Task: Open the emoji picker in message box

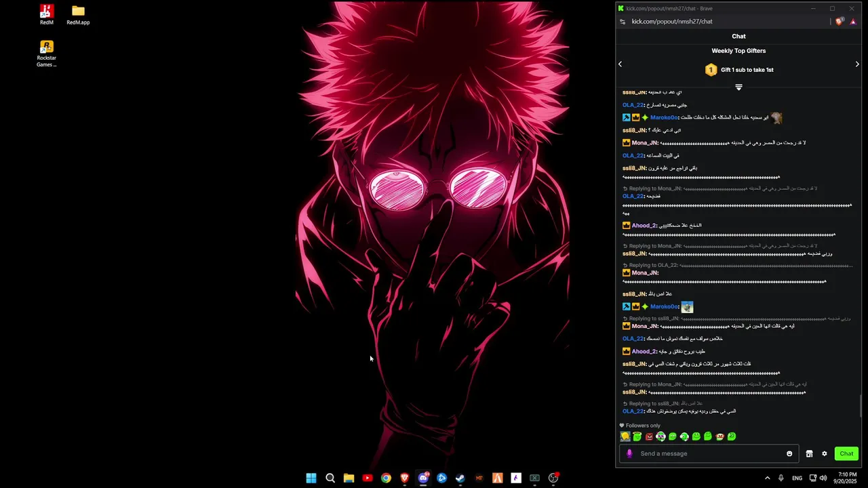Action: (x=789, y=453)
